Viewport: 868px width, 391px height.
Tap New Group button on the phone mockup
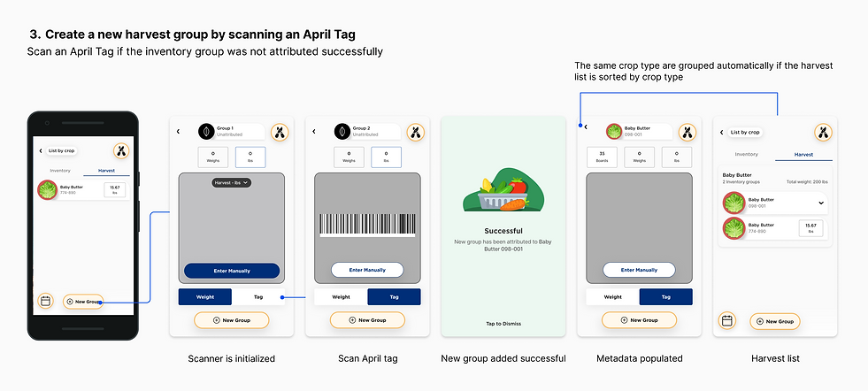point(83,302)
